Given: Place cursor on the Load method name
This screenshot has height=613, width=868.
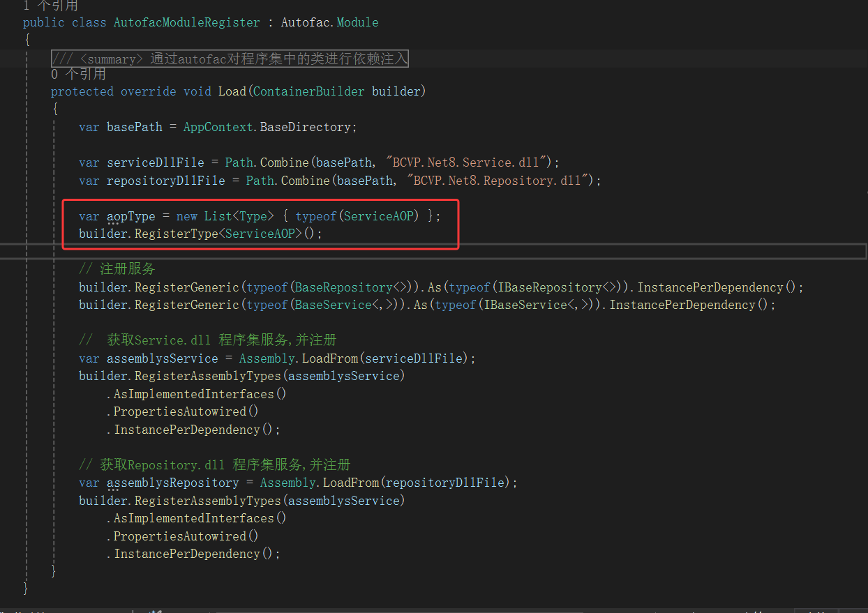Looking at the screenshot, I should pyautogui.click(x=232, y=91).
